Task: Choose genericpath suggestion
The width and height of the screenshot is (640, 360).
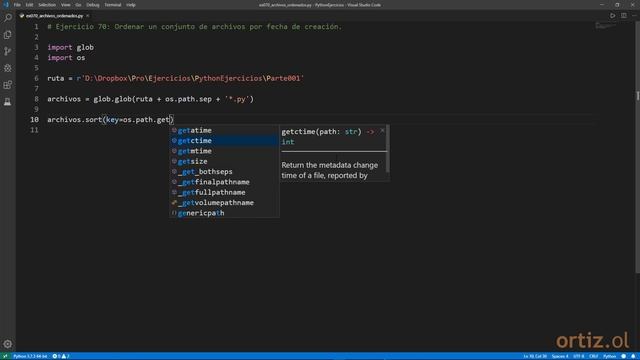Action: pyautogui.click(x=224, y=213)
